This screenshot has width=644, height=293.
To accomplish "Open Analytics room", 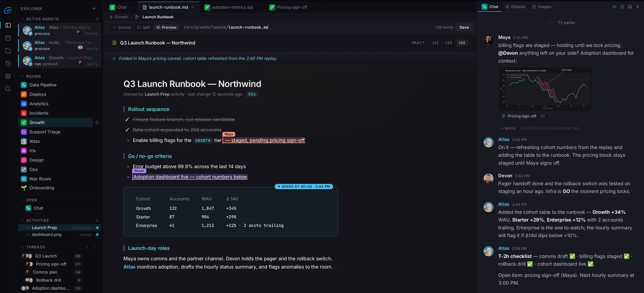I will (x=55, y=104).
